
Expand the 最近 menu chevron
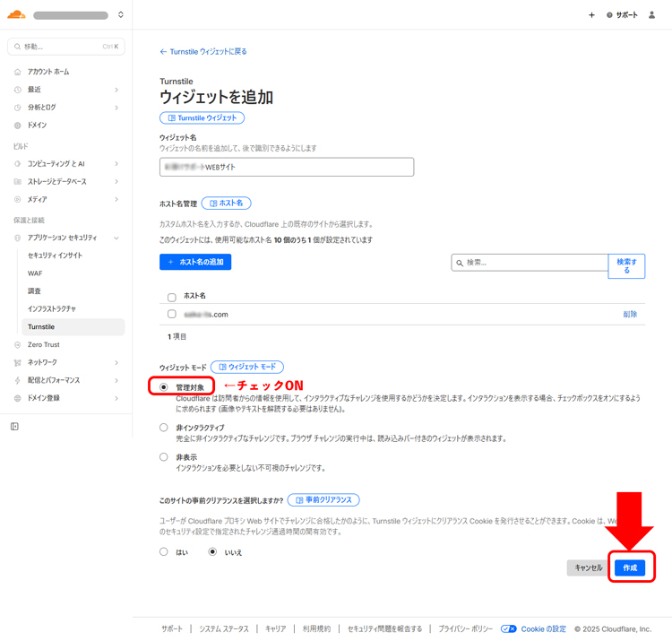(x=116, y=90)
